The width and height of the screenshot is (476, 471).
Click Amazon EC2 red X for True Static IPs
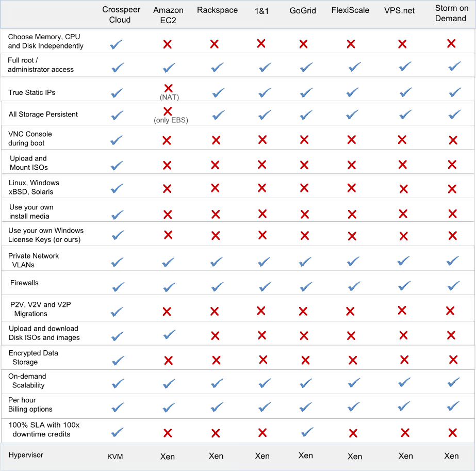pos(169,88)
